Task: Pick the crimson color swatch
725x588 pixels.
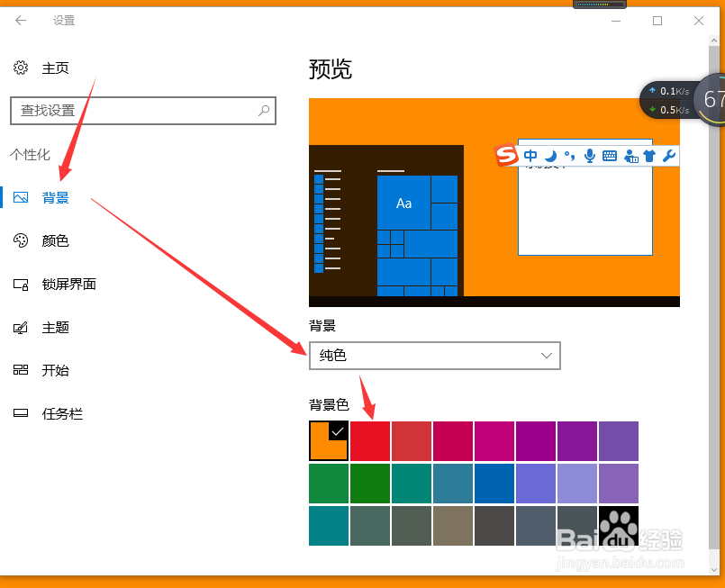Action: 453,441
